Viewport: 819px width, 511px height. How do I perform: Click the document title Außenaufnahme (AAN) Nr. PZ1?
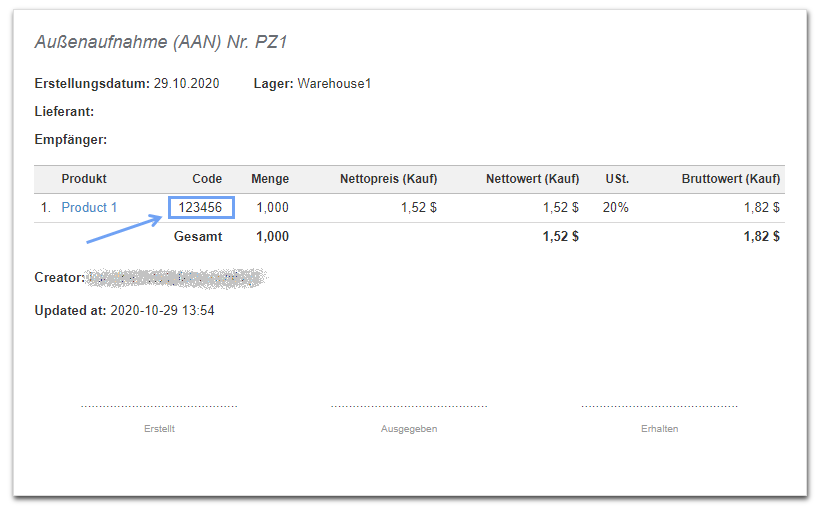[161, 42]
